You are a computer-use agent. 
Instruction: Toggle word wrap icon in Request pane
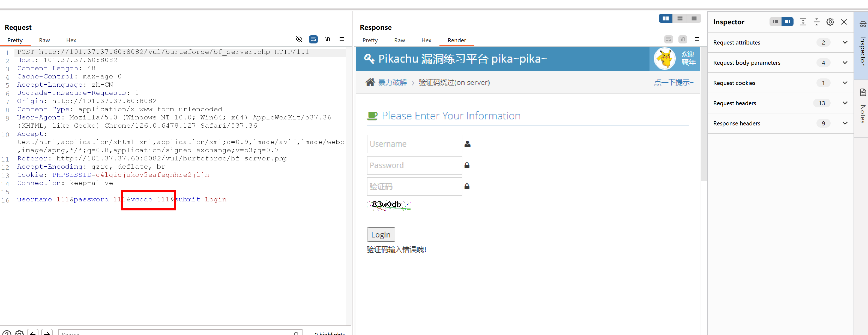tap(313, 39)
